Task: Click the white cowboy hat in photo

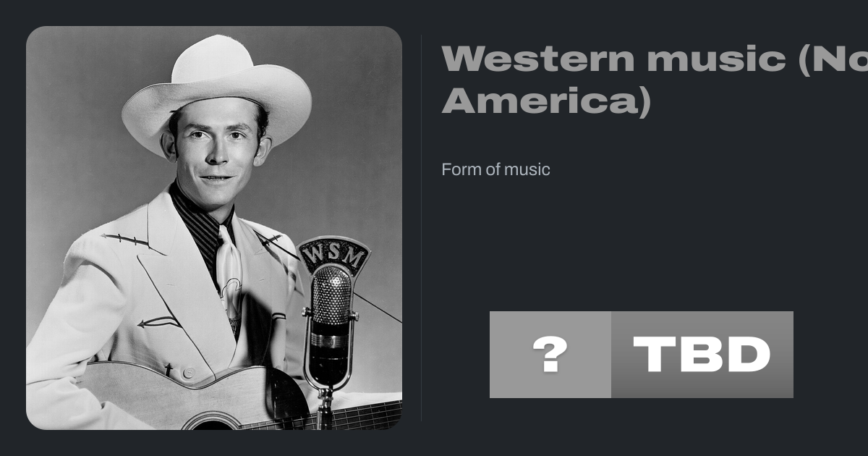Action: click(216, 90)
